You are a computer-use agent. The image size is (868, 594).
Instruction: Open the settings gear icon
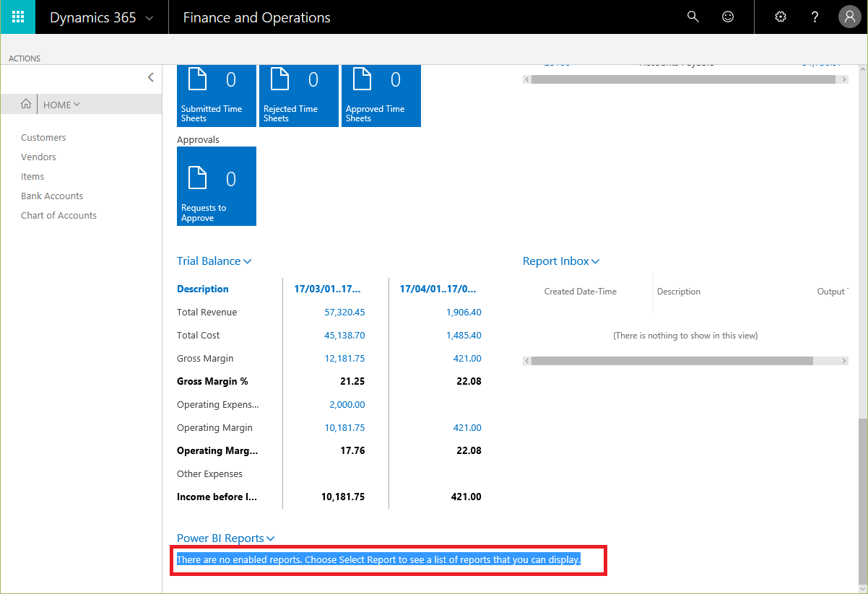point(781,17)
